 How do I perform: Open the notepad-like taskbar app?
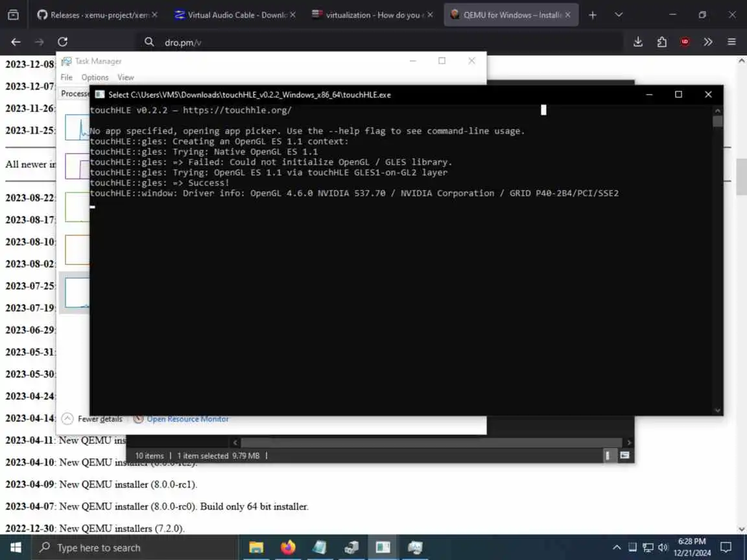(320, 548)
